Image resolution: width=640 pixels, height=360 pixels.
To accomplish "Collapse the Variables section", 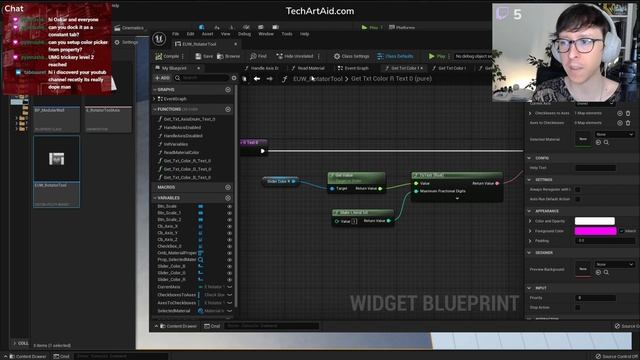I will pyautogui.click(x=155, y=198).
